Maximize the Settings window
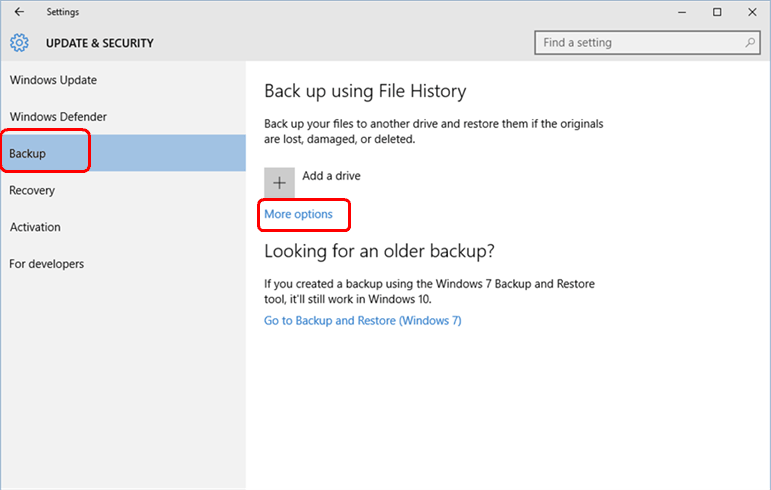771x490 pixels. click(x=717, y=12)
